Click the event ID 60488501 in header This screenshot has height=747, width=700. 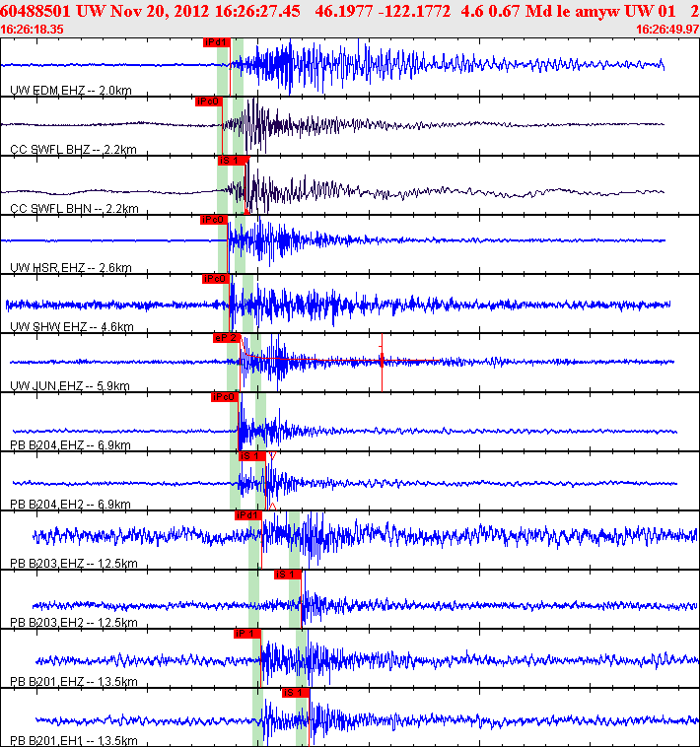point(35,11)
